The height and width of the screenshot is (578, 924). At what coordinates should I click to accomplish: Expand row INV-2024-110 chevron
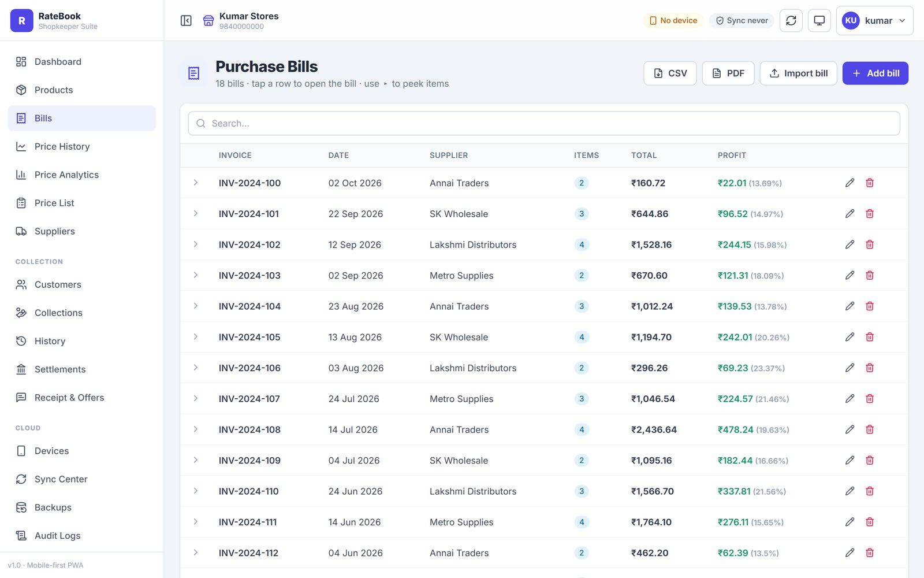(196, 491)
